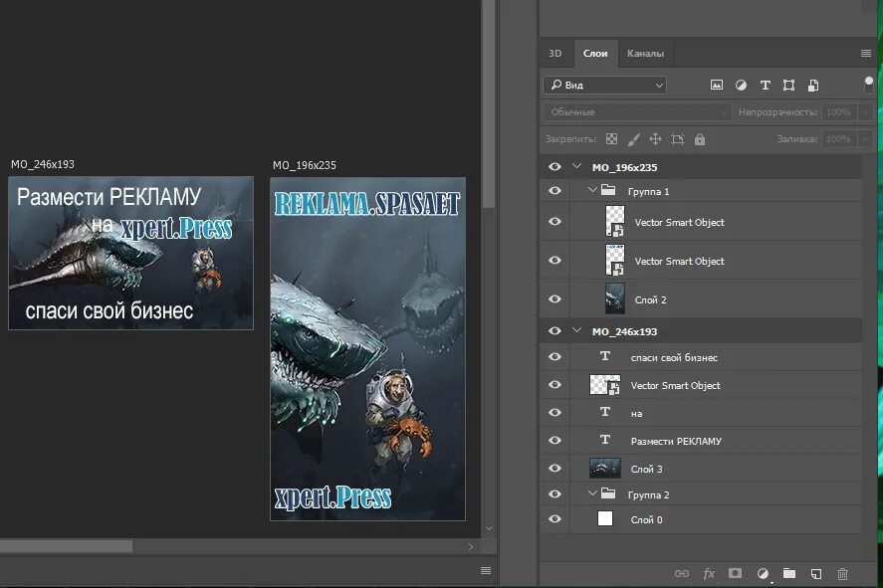Select the MO_196x235 artboard label on canvas
The image size is (883, 588).
click(304, 165)
